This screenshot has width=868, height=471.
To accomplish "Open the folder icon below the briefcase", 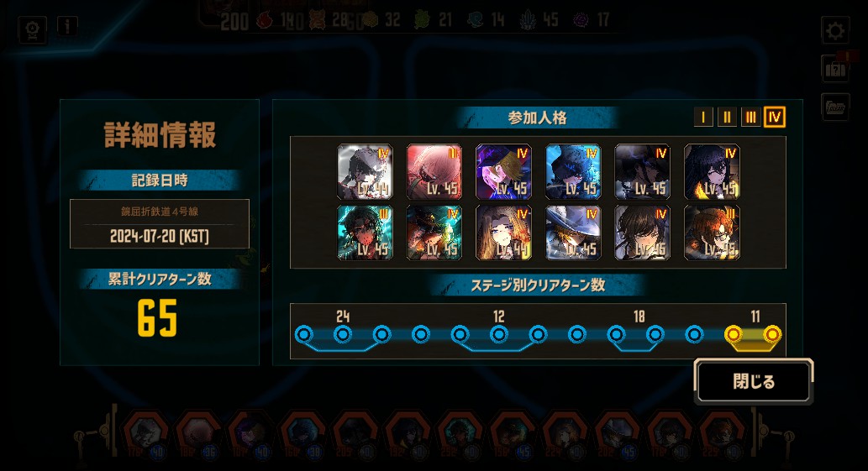I will (x=834, y=106).
